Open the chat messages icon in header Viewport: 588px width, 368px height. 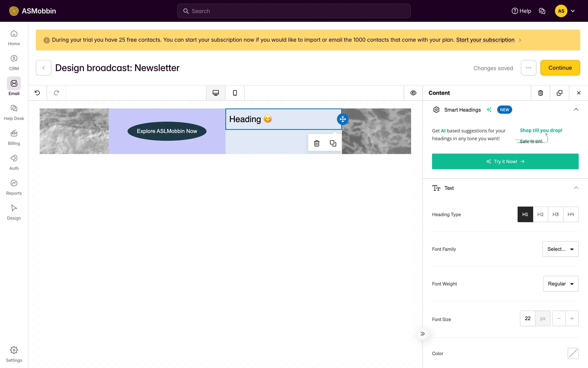[x=542, y=11]
